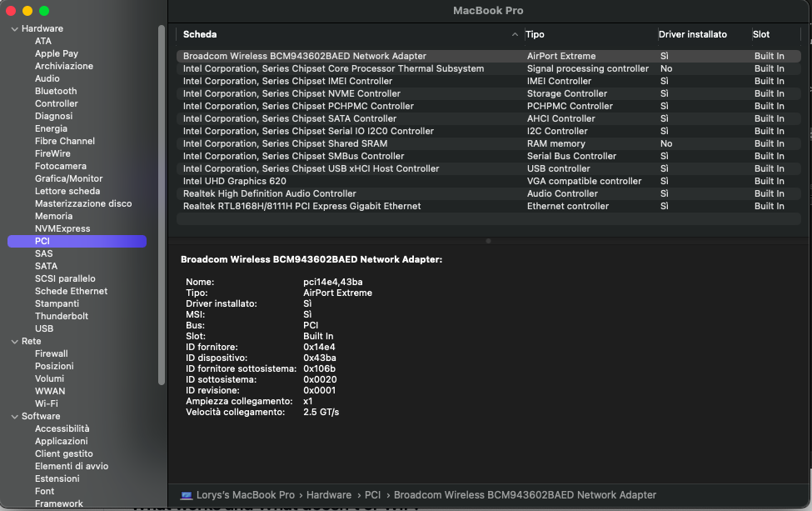Select the Series Chipset Shared SRAM row
The width and height of the screenshot is (812, 511).
488,143
